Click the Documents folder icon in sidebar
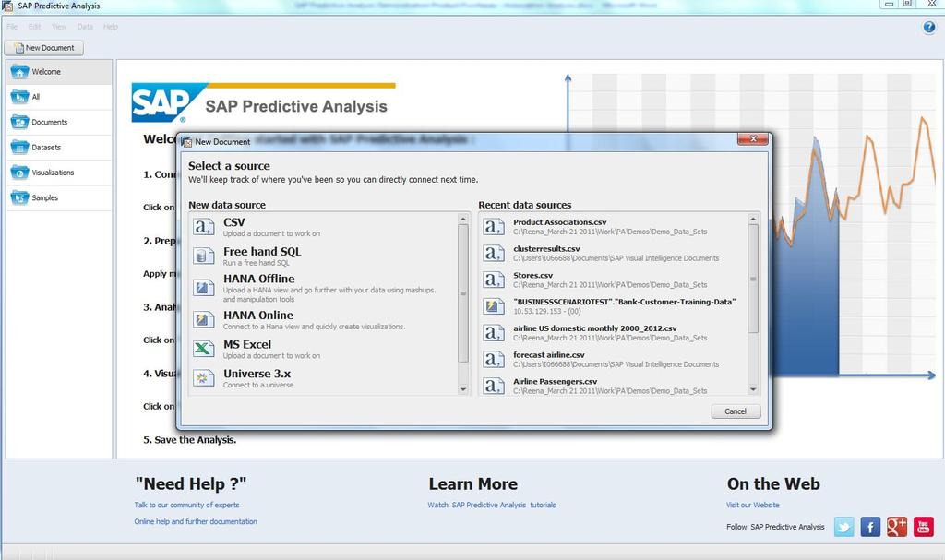This screenshot has width=945, height=560. [x=19, y=122]
